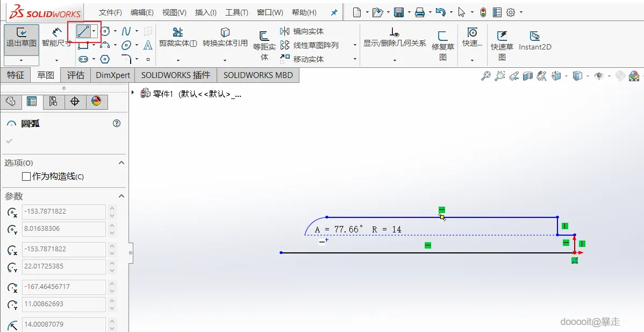
Task: Click the Save floppy disk icon
Action: click(x=398, y=12)
